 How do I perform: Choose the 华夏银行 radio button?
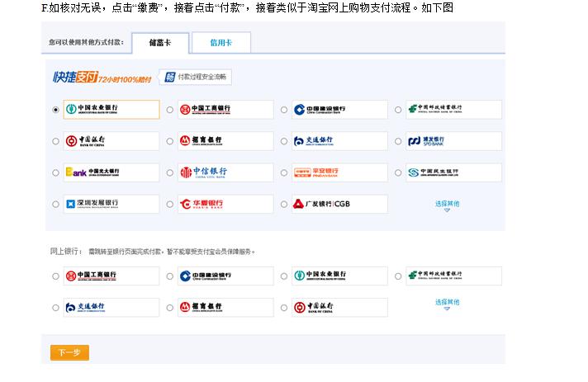point(170,204)
